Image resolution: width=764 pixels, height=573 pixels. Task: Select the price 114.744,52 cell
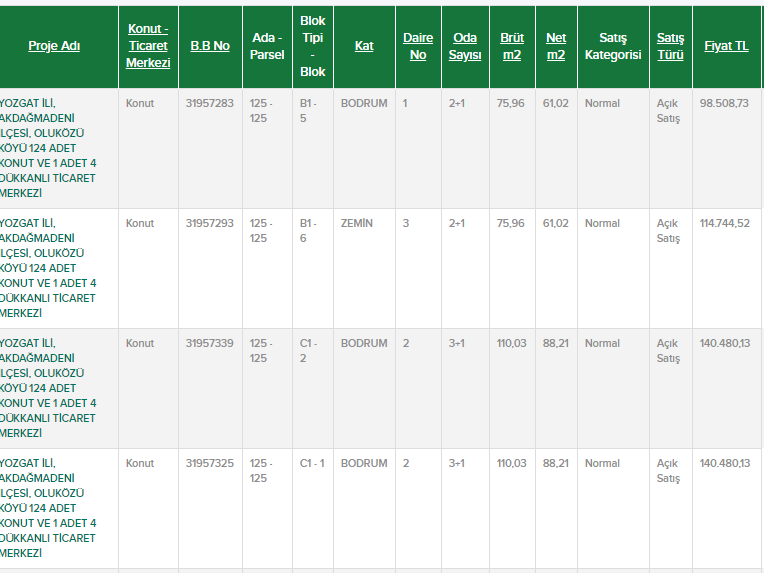[725, 224]
